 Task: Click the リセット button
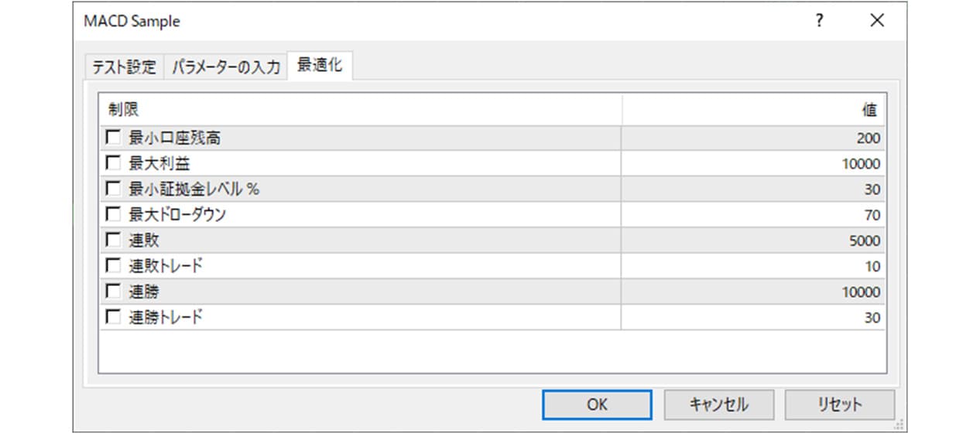(840, 404)
